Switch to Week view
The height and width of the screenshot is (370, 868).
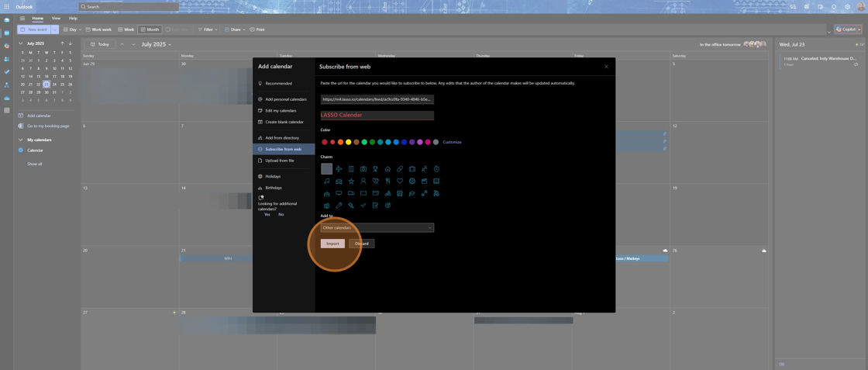[x=126, y=29]
